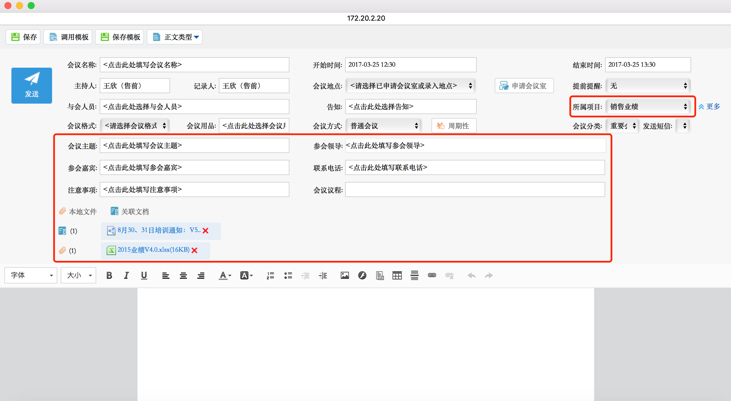Increase indent in editor toolbar

(x=323, y=276)
